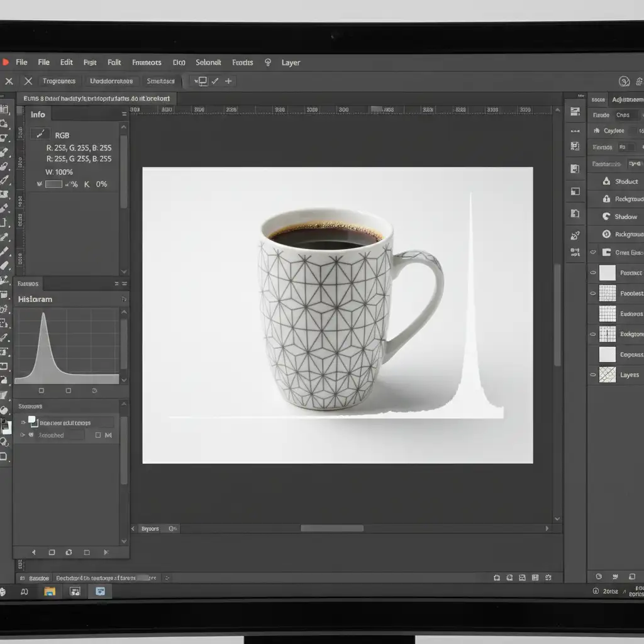Toggle the checkbox in the Ecoothed row
The height and width of the screenshot is (644, 644).
pos(97,435)
